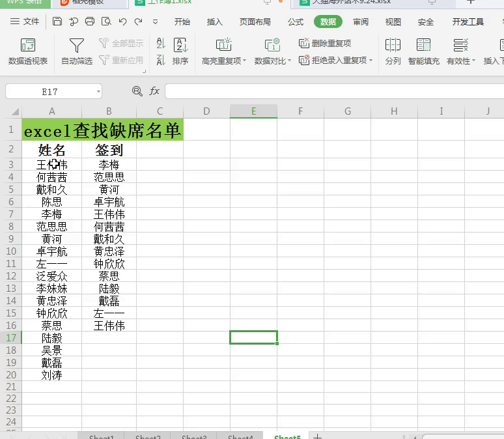This screenshot has width=504, height=439.
Task: Select the 数据 ribbon tab
Action: (x=328, y=21)
